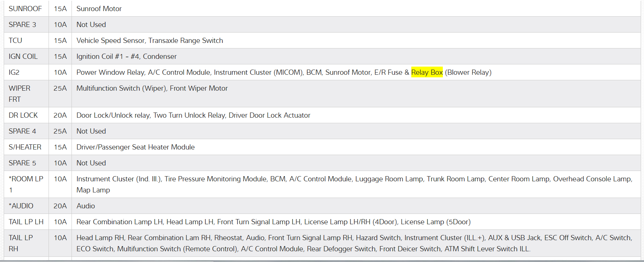Click the DR LOCK fuse name

(x=23, y=115)
